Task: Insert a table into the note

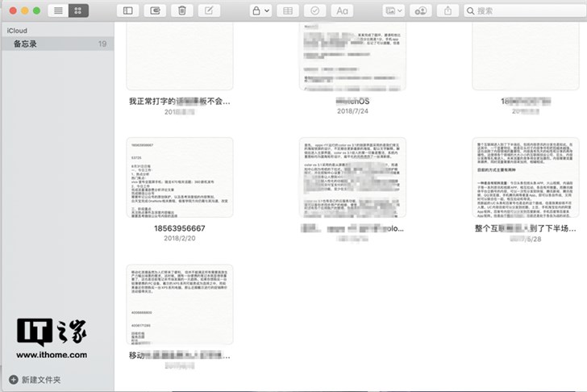Action: (288, 10)
